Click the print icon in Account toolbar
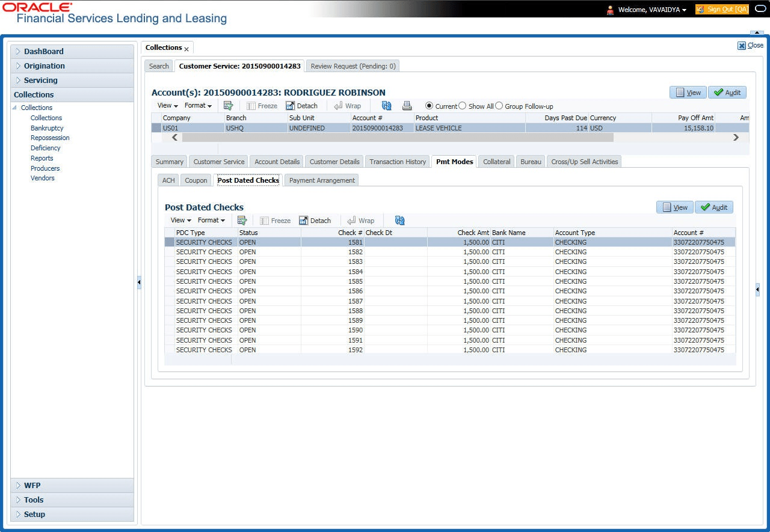This screenshot has height=532, width=770. click(x=407, y=106)
